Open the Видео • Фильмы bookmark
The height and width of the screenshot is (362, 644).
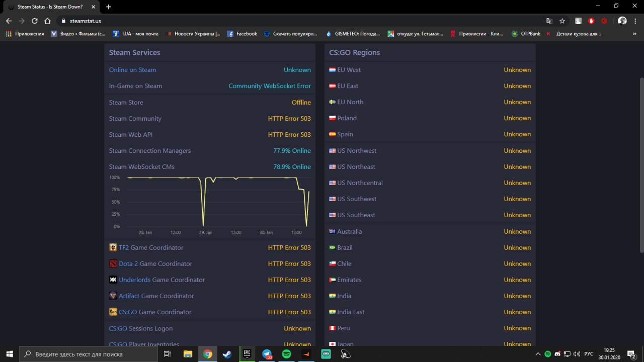click(78, 34)
